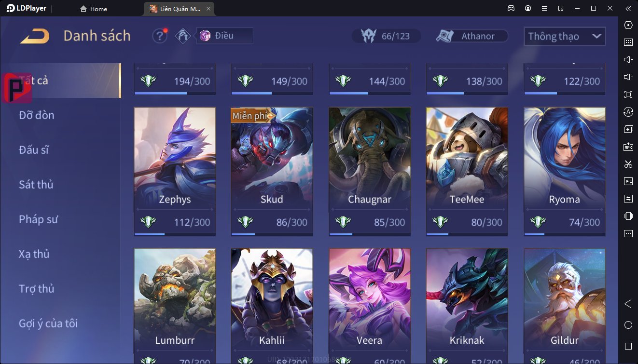
Task: Select the Đấu sĩ category tab
Action: (x=34, y=150)
